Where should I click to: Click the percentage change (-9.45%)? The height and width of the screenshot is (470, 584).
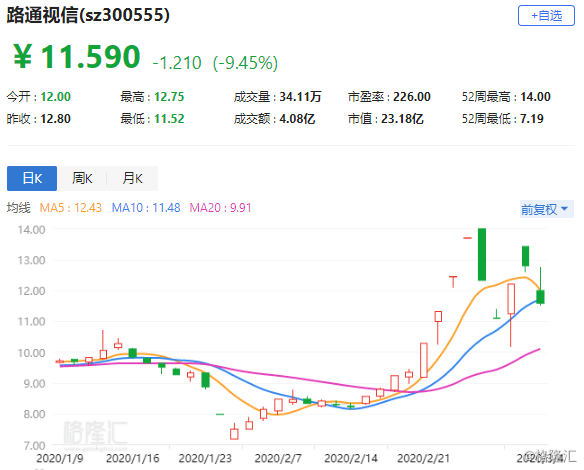(245, 63)
